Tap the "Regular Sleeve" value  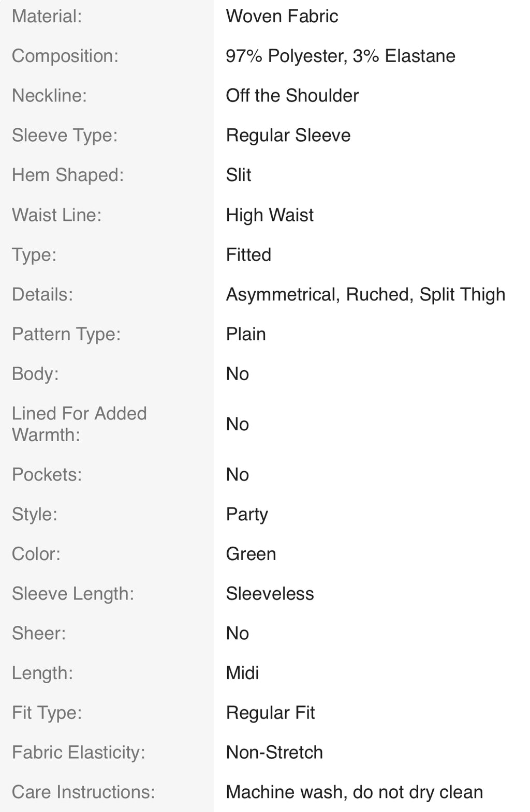point(288,136)
